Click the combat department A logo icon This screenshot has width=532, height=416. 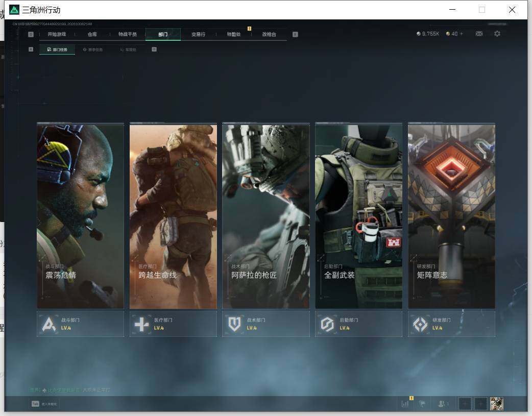tap(49, 325)
